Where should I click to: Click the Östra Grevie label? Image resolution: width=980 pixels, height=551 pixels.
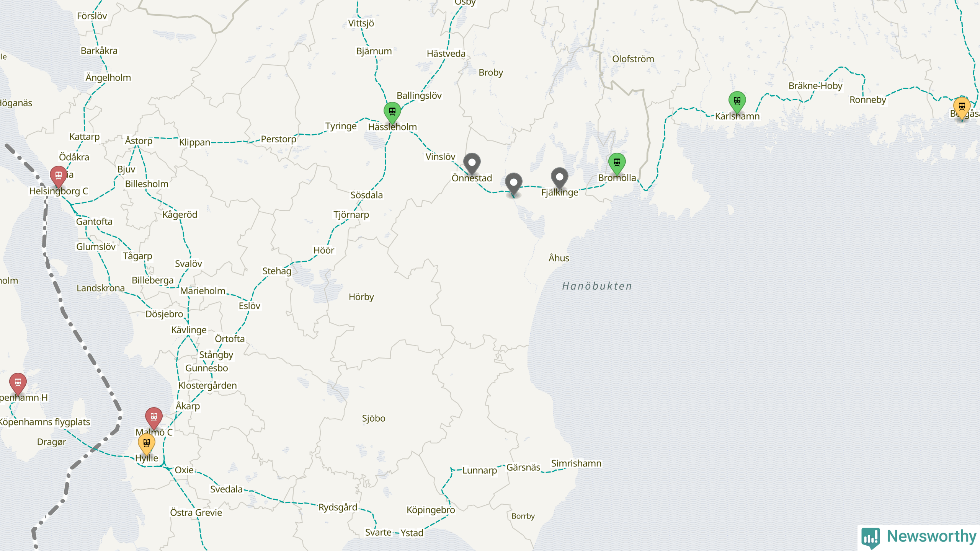point(196,513)
